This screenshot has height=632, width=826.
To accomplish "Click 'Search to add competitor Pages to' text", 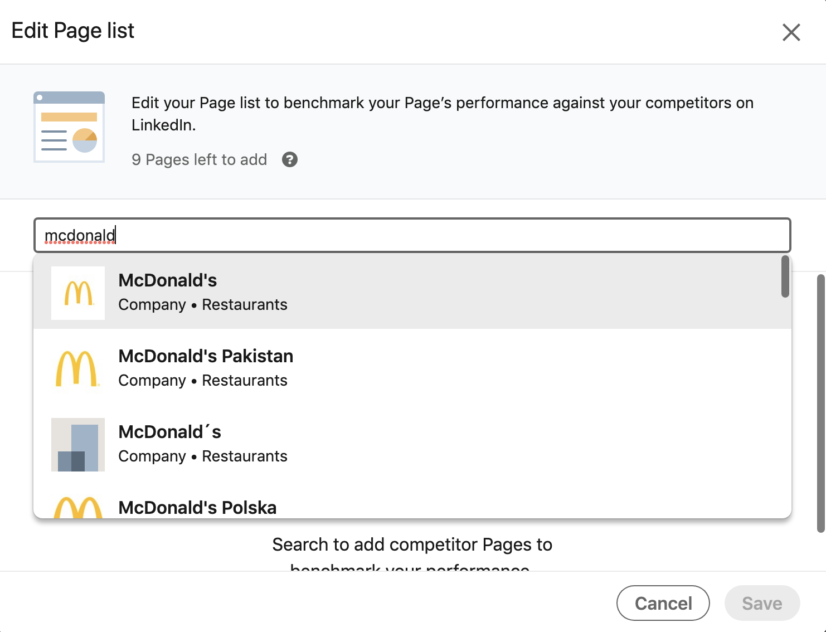I will pyautogui.click(x=412, y=544).
